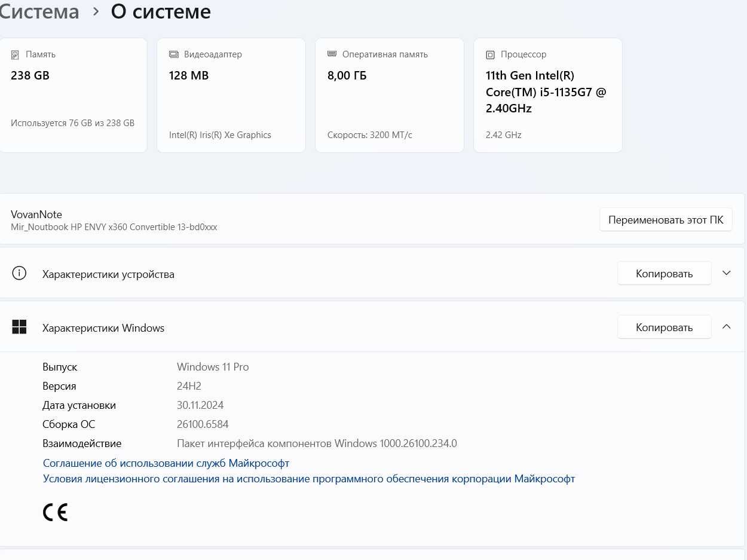The height and width of the screenshot is (560, 747).
Task: Copy device specifications with Копировать
Action: (x=664, y=274)
